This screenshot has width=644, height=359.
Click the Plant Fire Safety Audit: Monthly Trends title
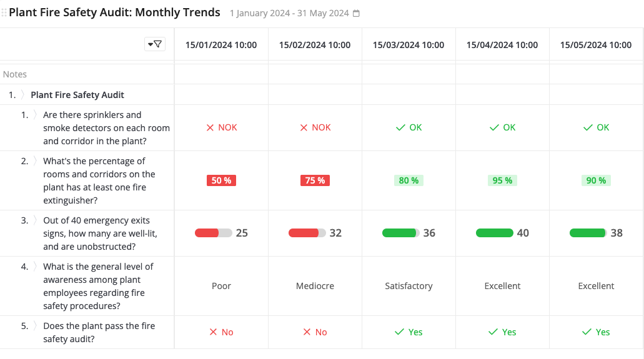pos(115,12)
